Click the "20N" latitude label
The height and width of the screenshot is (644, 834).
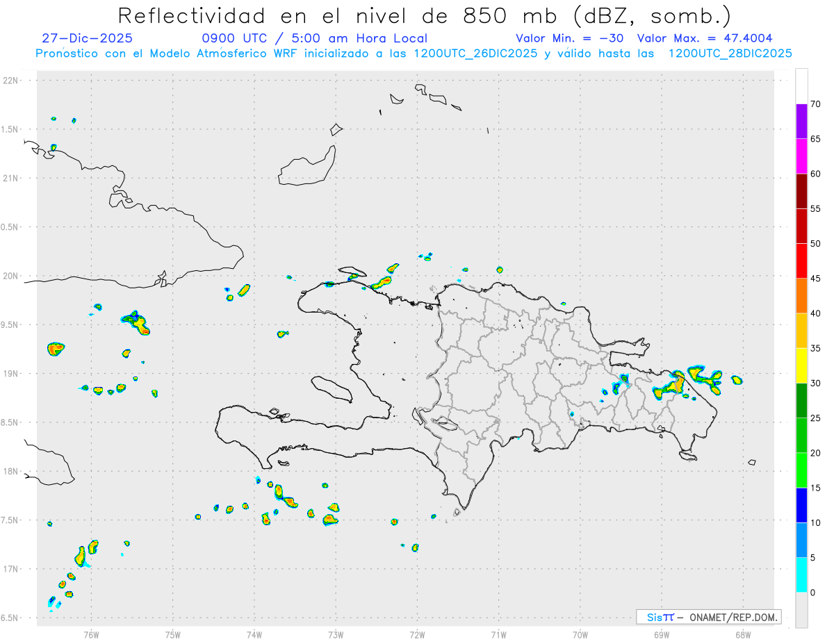tap(10, 276)
